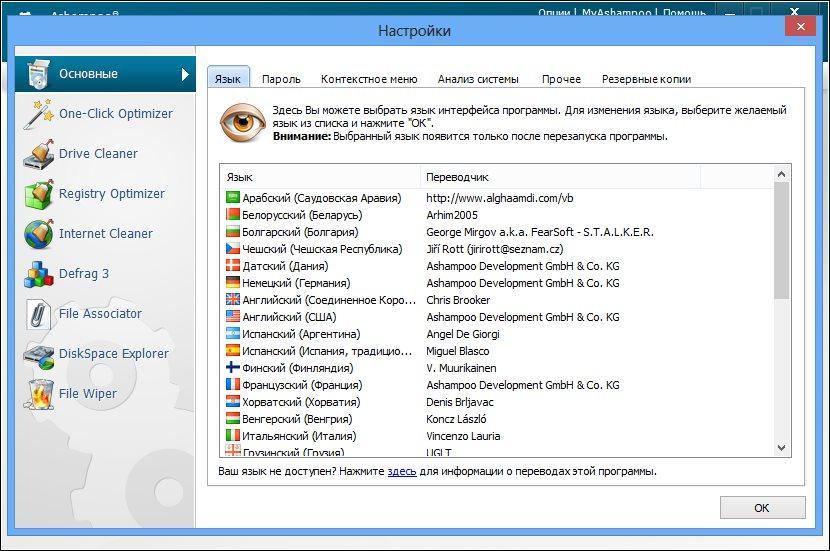Screen dimensions: 830x551
Task: Select Арабский (Саудовская Аравия) language
Action: (x=322, y=198)
